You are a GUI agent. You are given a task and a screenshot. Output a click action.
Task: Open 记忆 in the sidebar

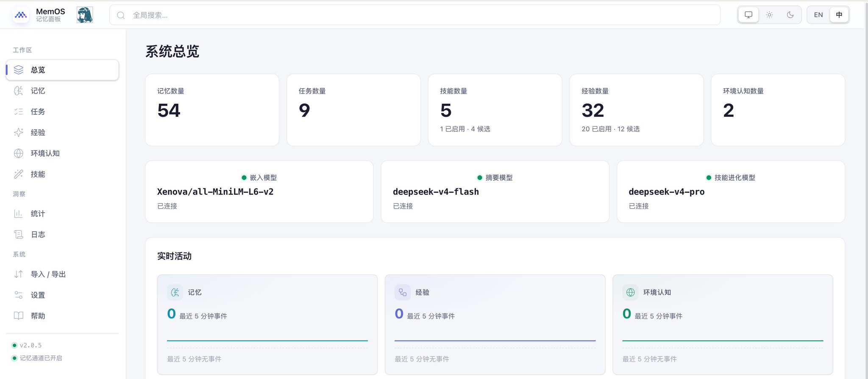click(x=62, y=91)
